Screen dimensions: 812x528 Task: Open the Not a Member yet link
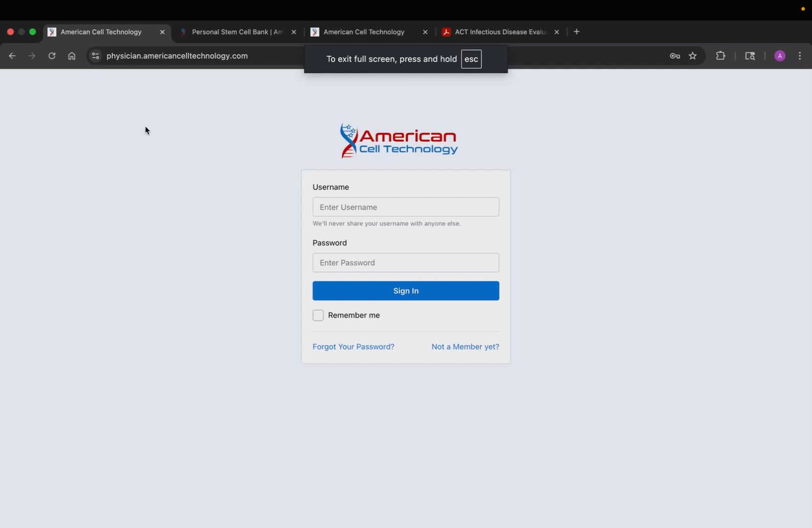click(x=465, y=347)
